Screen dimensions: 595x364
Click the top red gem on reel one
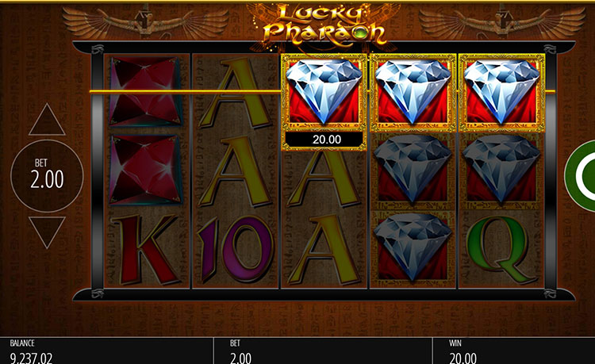pos(146,91)
